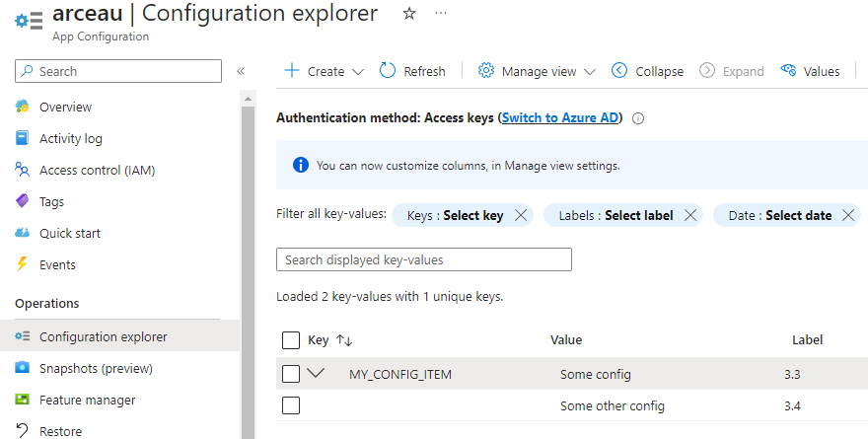The height and width of the screenshot is (439, 868).
Task: Collapse the MY_CONFIG_ITEM key group chevron
Action: pyautogui.click(x=316, y=374)
